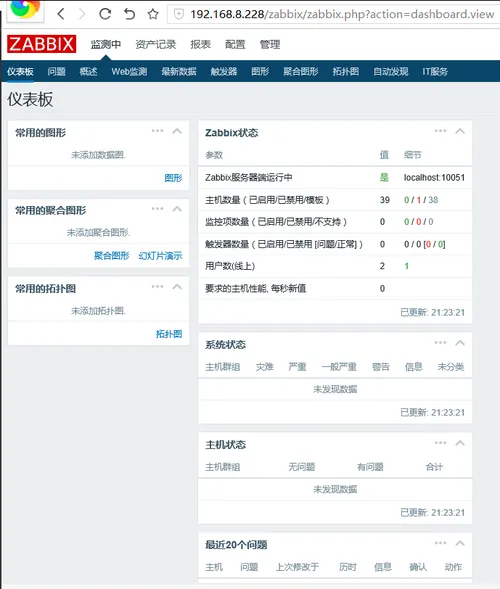Open the 自动发现 tab

click(391, 71)
